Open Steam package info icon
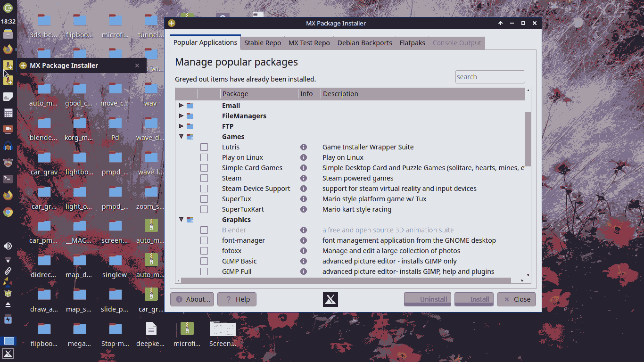The height and width of the screenshot is (362, 644). coord(304,178)
